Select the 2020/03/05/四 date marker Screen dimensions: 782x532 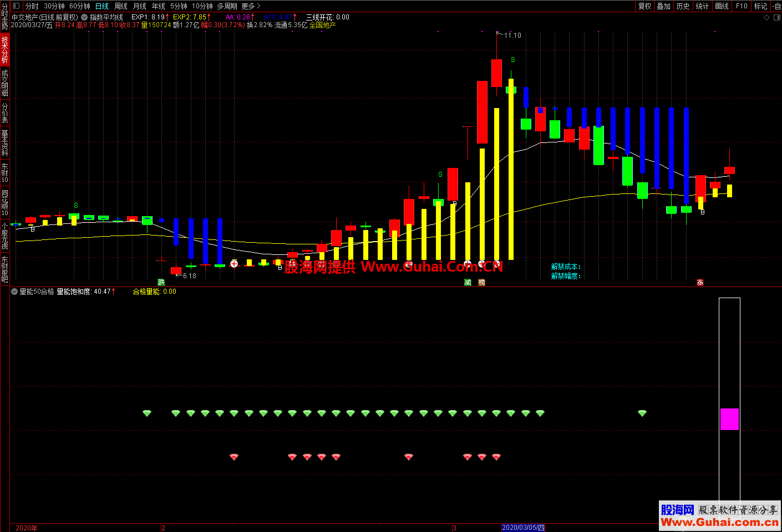coord(524,528)
